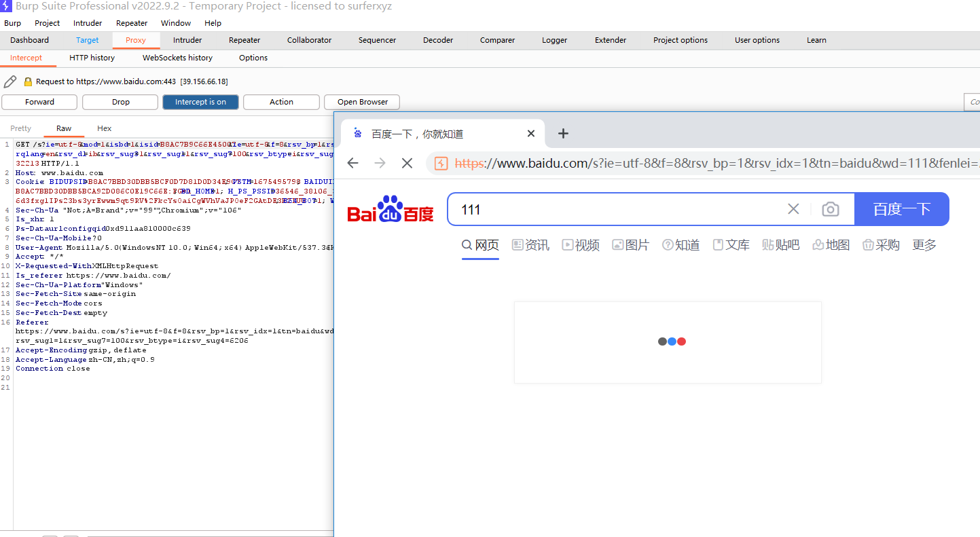Switch request view to Raw
This screenshot has height=537, width=980.
pos(64,128)
